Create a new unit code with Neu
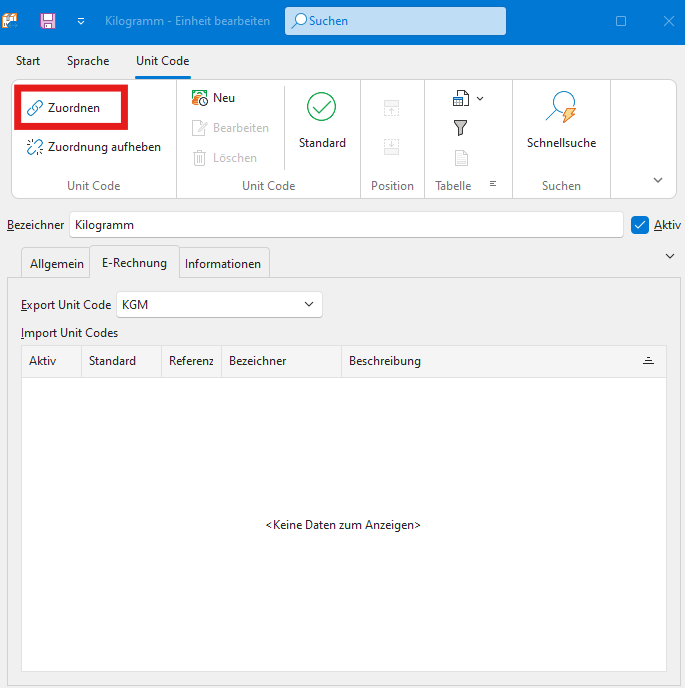This screenshot has width=685, height=688. tap(213, 98)
